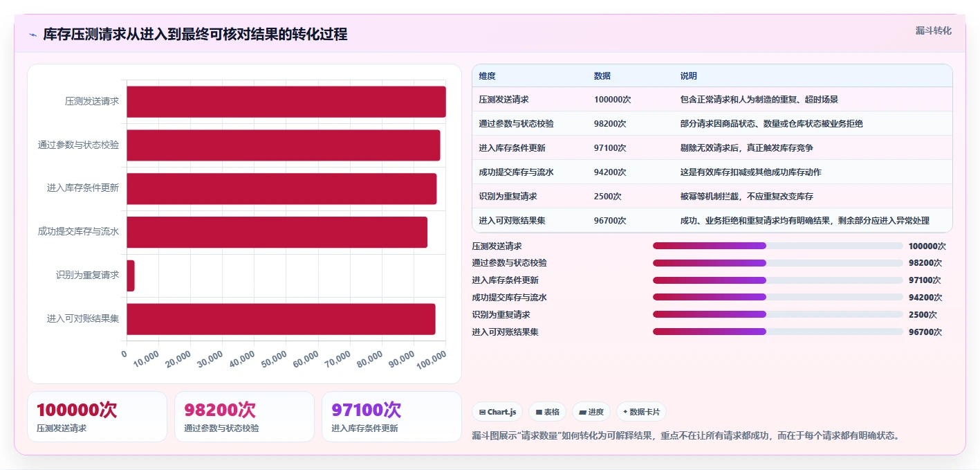
Task: Click table cell 96700次
Action: coord(610,221)
